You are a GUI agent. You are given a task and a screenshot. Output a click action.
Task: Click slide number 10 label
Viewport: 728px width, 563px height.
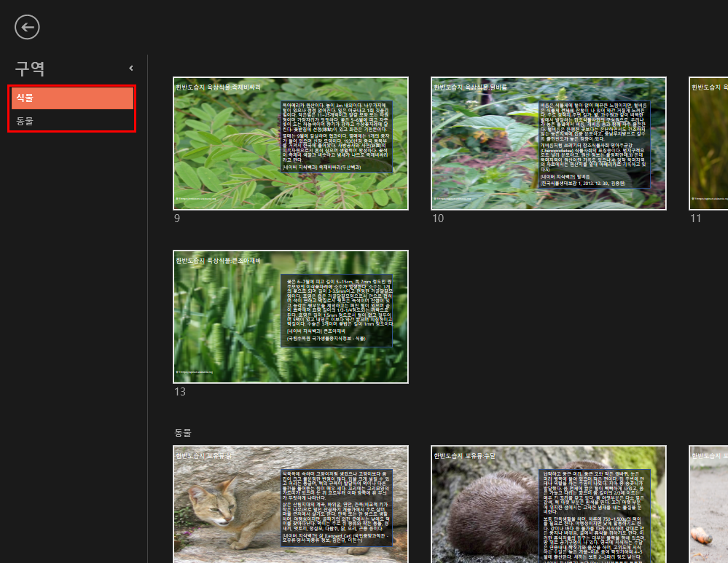coord(438,218)
